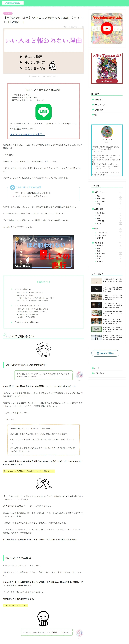129x644 pixels.
Task: Click Share icon on YouTube embed
Action: pyautogui.click(x=69, y=239)
